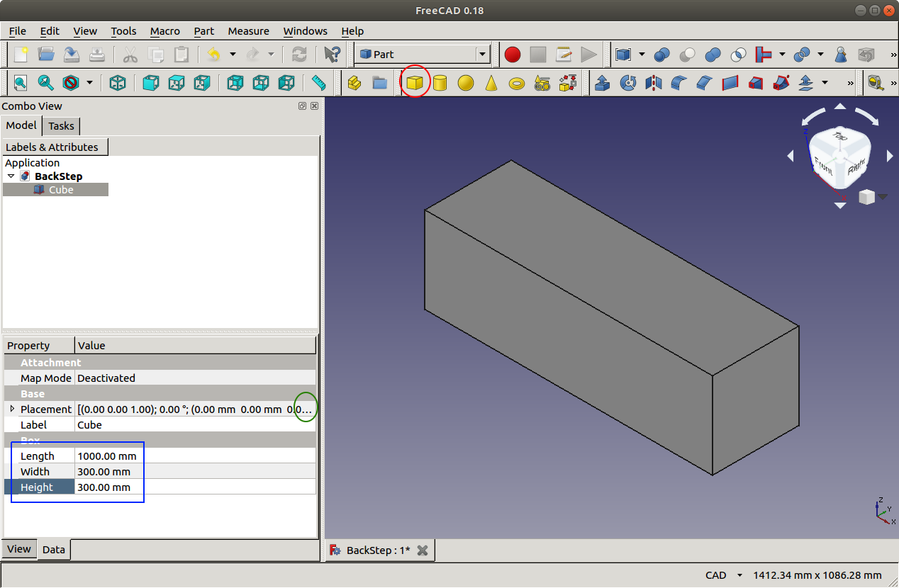Mirror the selected object

pyautogui.click(x=654, y=83)
